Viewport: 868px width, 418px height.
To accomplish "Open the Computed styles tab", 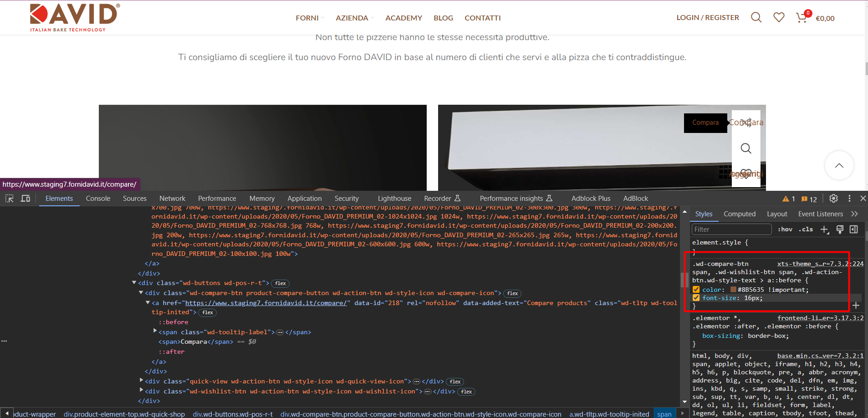I will [x=740, y=214].
